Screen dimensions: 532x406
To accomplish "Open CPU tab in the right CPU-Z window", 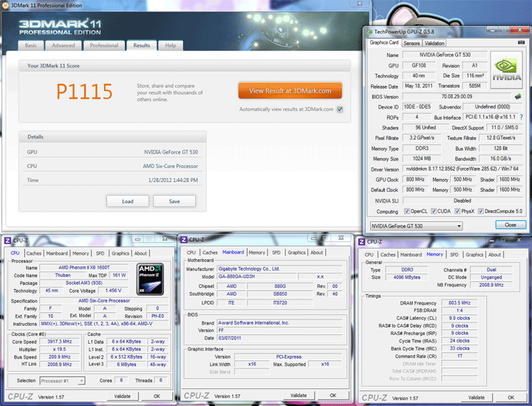I will [x=369, y=254].
